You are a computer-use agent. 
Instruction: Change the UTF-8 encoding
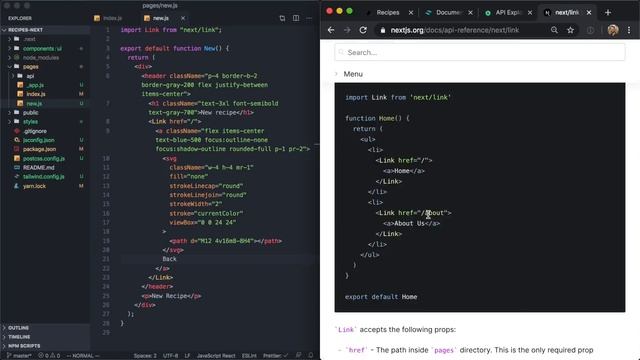click(x=170, y=356)
